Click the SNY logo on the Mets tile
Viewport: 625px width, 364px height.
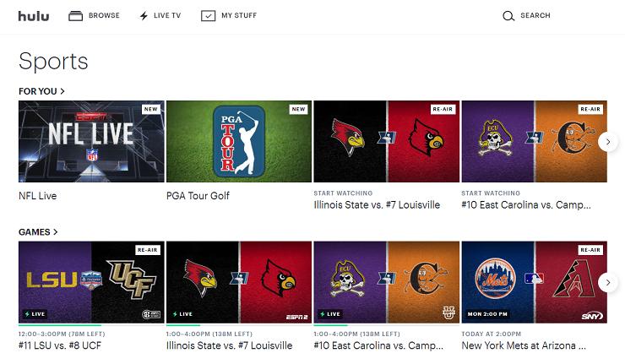[592, 316]
